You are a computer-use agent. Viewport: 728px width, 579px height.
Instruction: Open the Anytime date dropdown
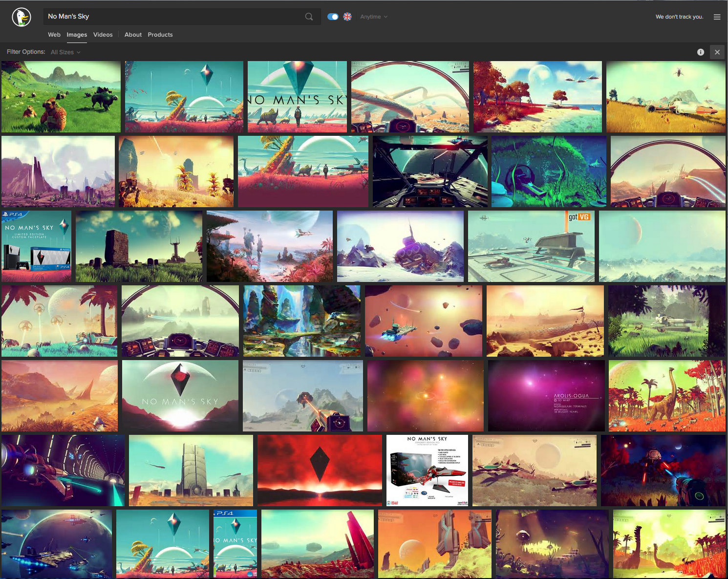coord(374,17)
